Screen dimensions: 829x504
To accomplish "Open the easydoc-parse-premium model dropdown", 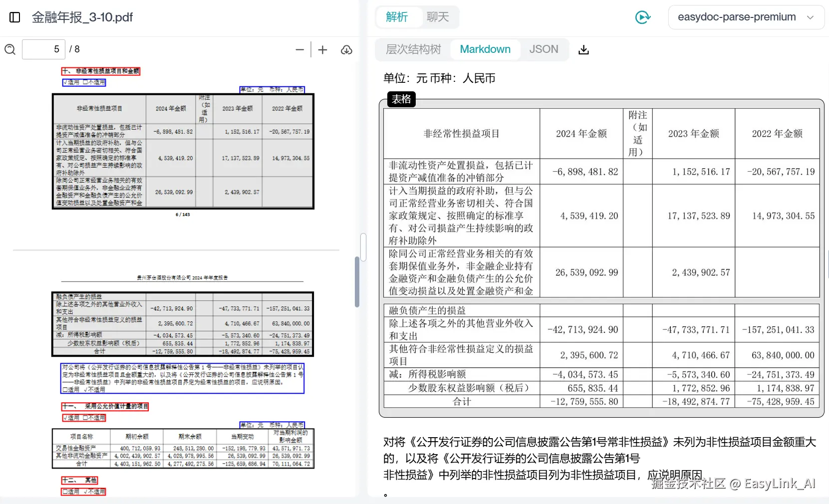I will coord(746,17).
